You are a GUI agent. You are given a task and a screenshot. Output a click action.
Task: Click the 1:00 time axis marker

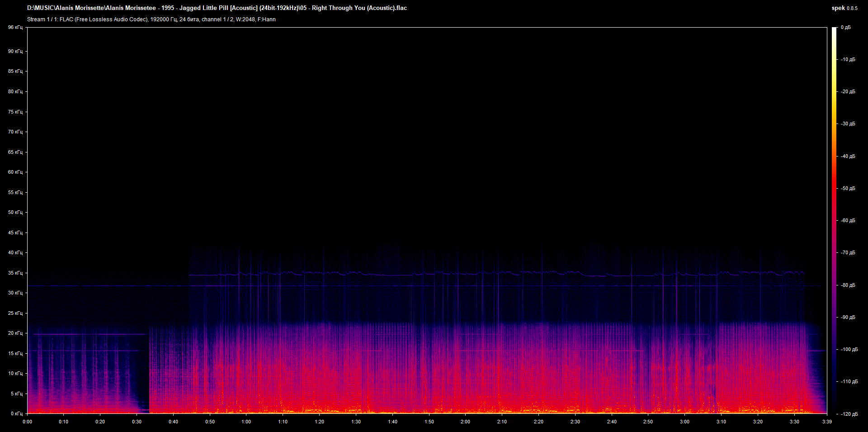[x=246, y=422]
